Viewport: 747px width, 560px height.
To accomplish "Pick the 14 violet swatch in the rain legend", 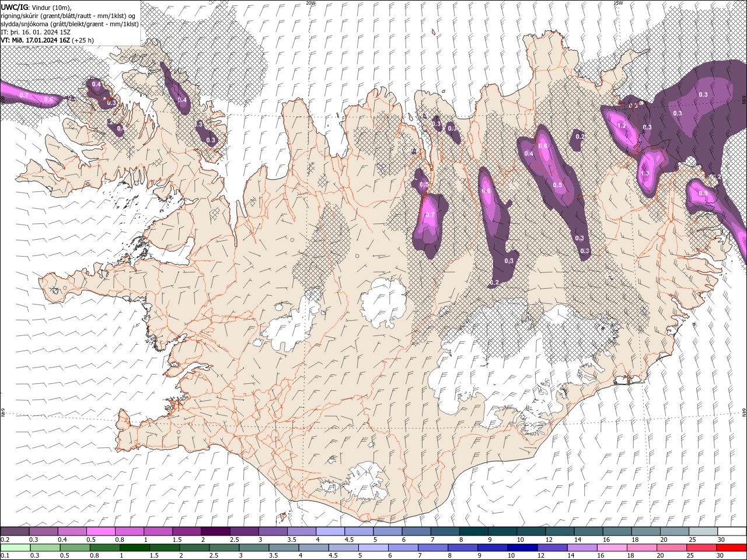I will coord(582,548).
